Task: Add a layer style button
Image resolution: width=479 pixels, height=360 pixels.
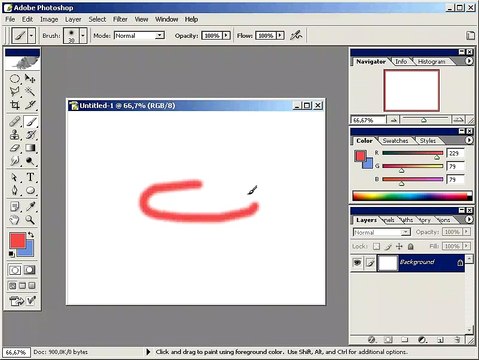Action: (372, 340)
